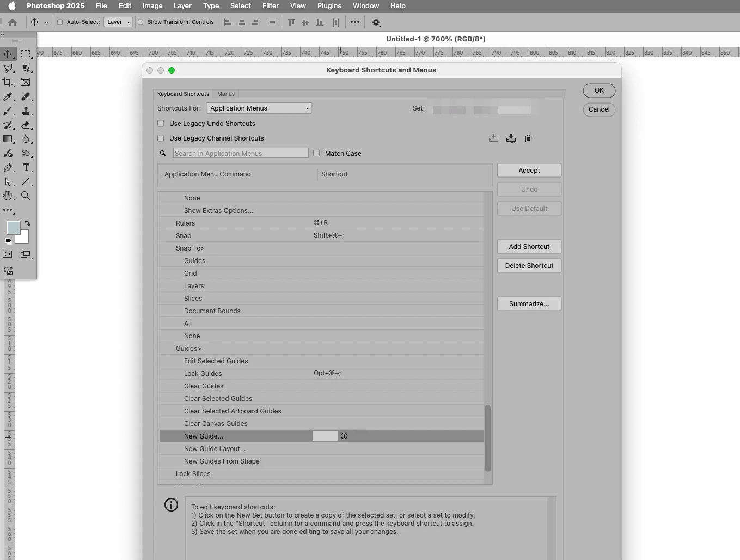Select the Zoom tool
This screenshot has width=740, height=560.
(26, 196)
